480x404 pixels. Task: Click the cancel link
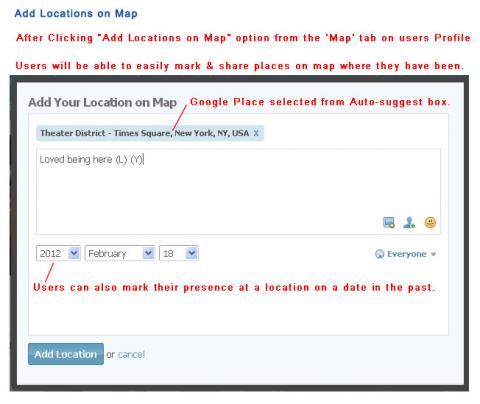131,354
